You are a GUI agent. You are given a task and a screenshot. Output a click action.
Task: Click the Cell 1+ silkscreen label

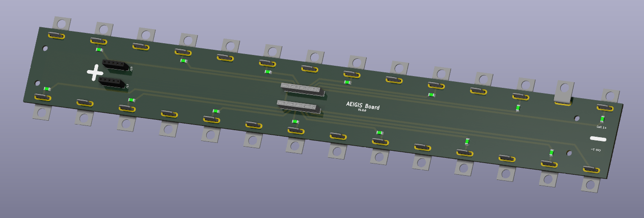[601, 127]
